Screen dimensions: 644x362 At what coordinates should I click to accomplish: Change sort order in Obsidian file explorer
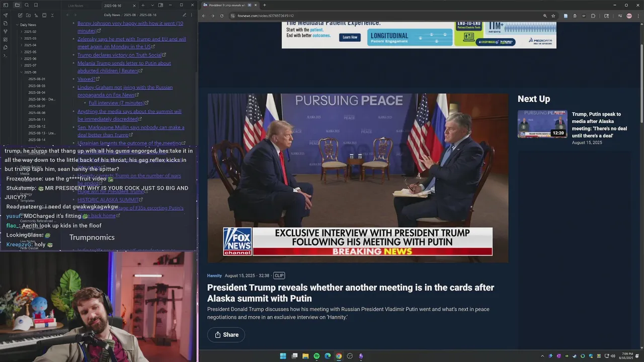pos(36,15)
